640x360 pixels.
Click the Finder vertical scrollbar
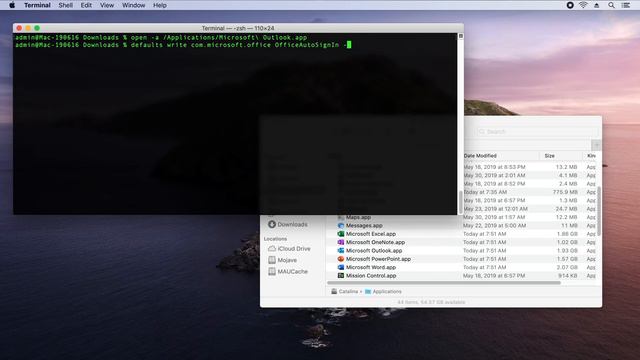coord(599,211)
